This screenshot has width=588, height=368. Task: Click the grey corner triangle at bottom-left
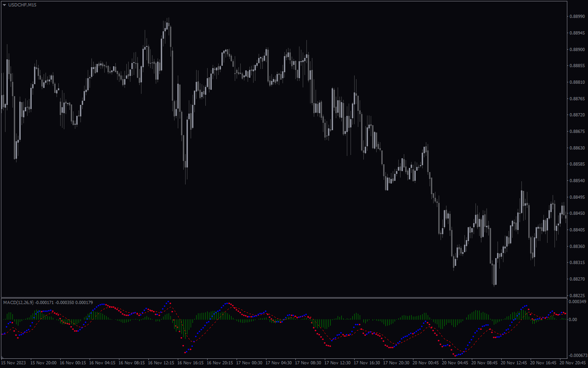tap(2, 357)
